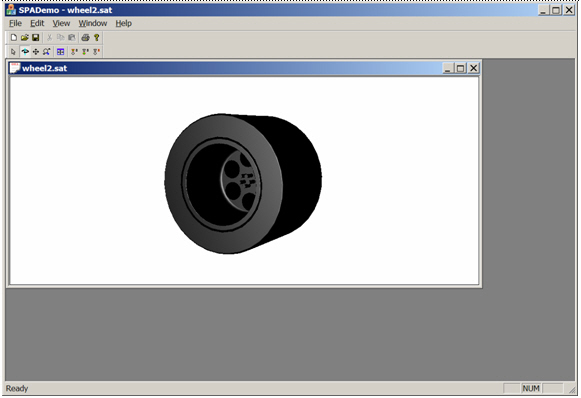The width and height of the screenshot is (581, 398).
Task: Toggle the orbit/rotate view tool
Action: [x=25, y=52]
